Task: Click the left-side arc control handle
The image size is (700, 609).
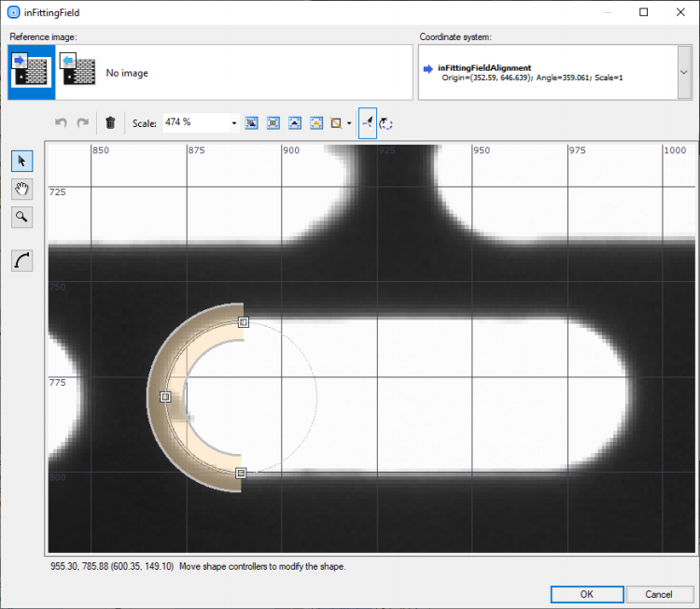Action: point(165,397)
